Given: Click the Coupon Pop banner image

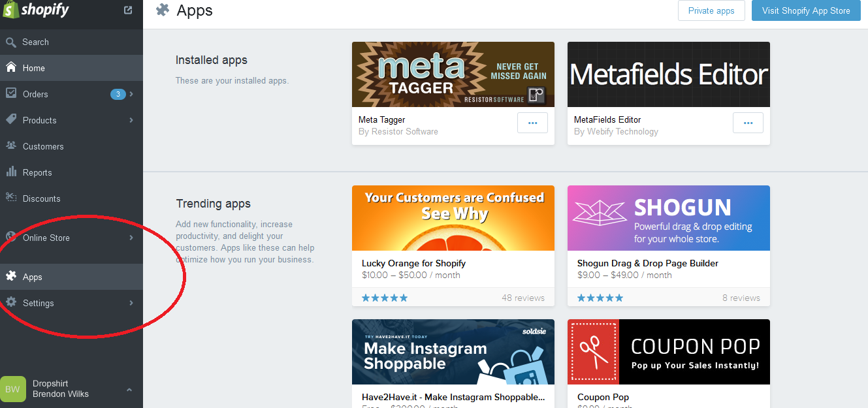Looking at the screenshot, I should tap(669, 352).
